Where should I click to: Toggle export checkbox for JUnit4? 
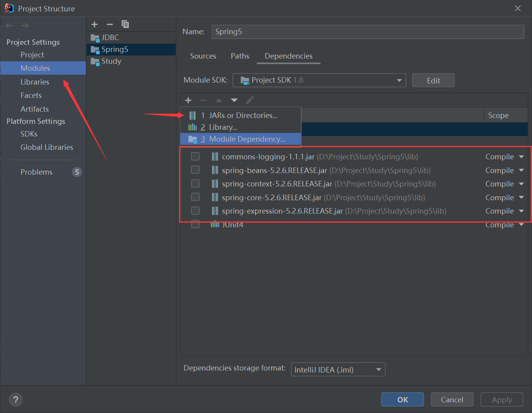coord(195,224)
